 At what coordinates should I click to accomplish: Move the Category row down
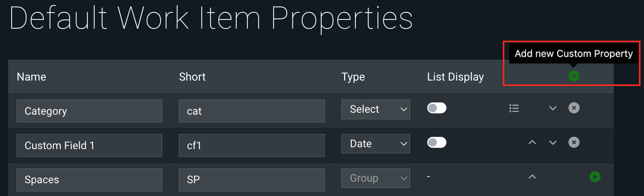tap(553, 108)
